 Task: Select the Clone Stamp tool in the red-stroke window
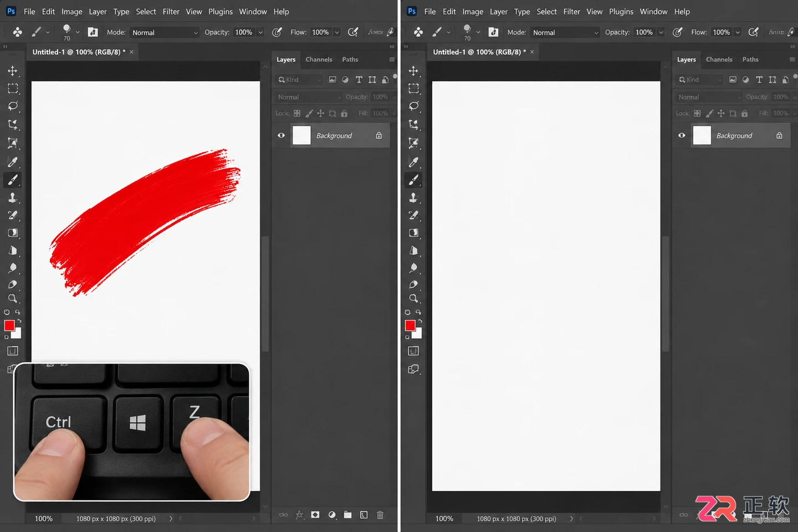12,197
